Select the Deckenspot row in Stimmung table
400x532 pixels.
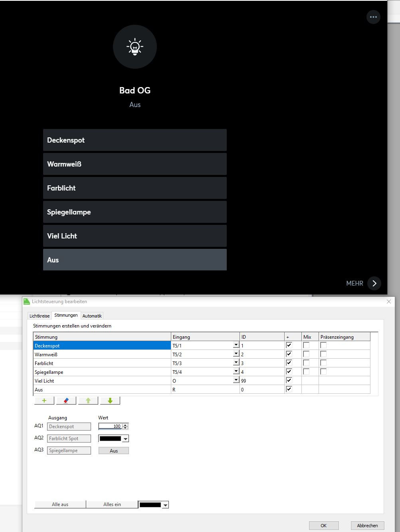point(102,345)
